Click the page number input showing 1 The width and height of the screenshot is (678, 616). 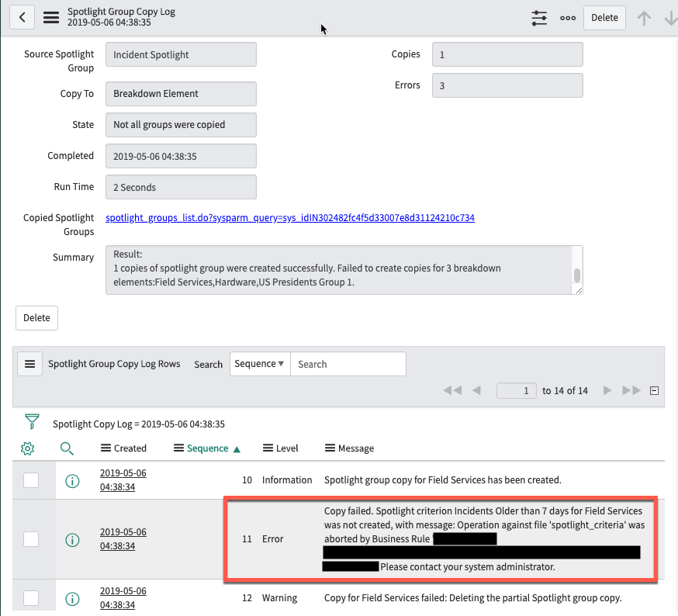pyautogui.click(x=517, y=390)
